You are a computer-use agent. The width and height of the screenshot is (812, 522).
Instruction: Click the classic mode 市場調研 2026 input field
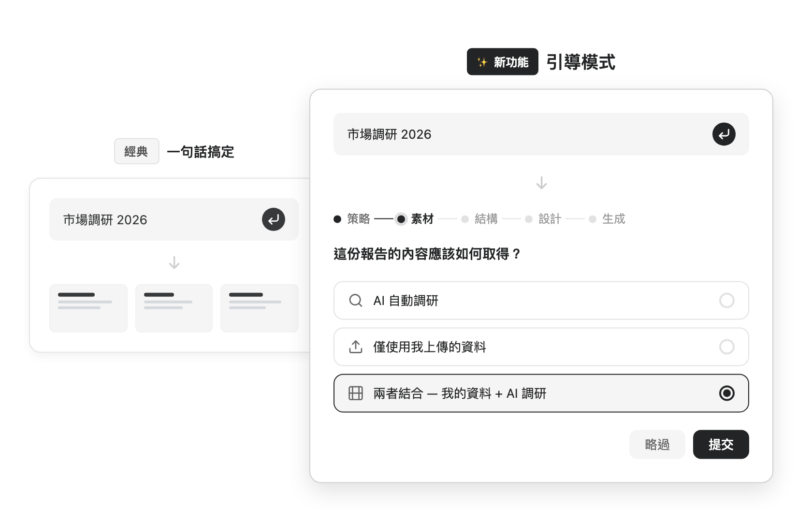[174, 219]
